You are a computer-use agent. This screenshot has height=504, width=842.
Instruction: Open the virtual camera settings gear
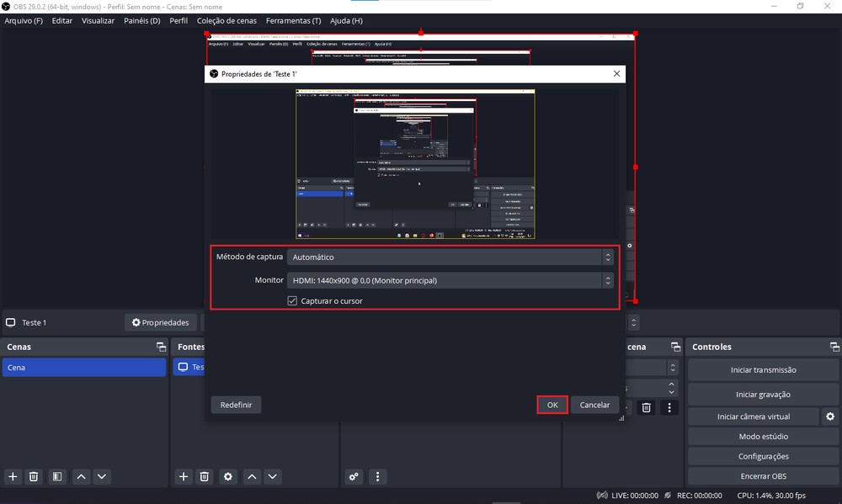click(830, 416)
